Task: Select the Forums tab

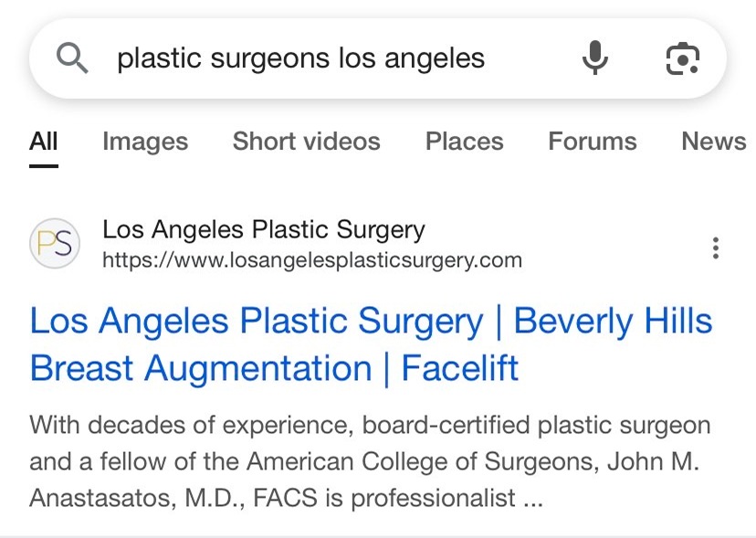Action: coord(592,142)
